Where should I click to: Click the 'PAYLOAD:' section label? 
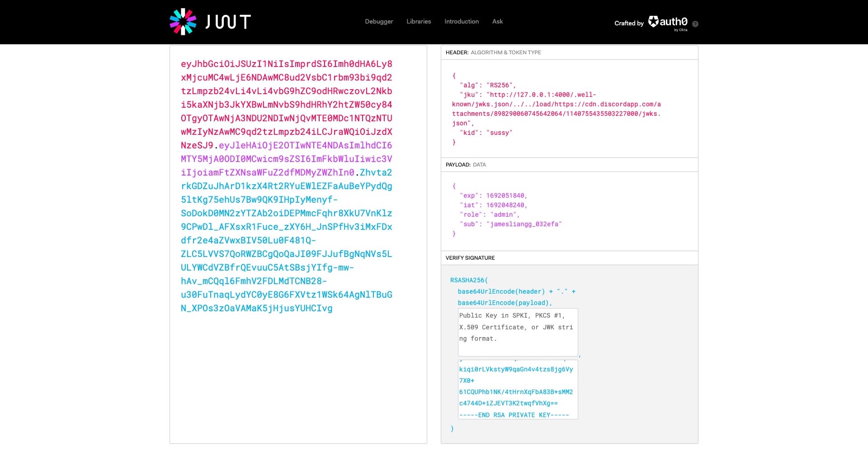[458, 165]
